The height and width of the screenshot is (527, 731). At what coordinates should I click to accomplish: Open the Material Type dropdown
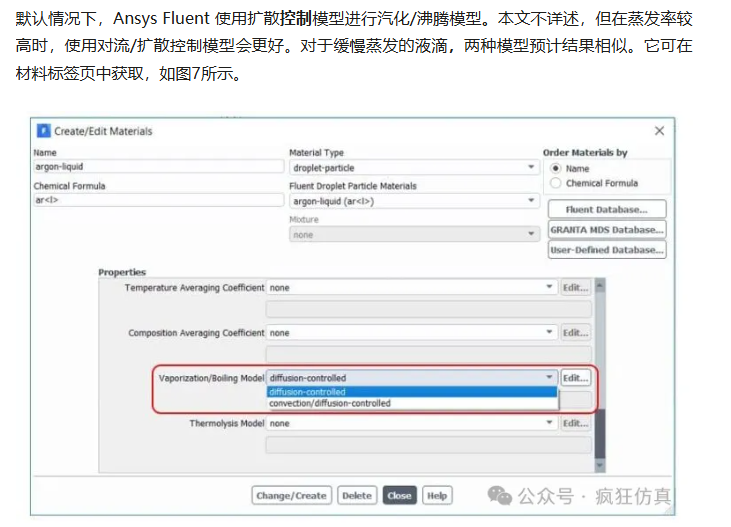pos(414,167)
